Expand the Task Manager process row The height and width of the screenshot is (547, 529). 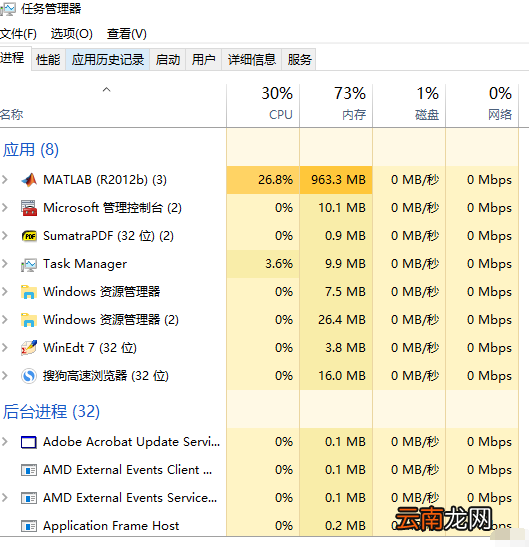point(5,263)
